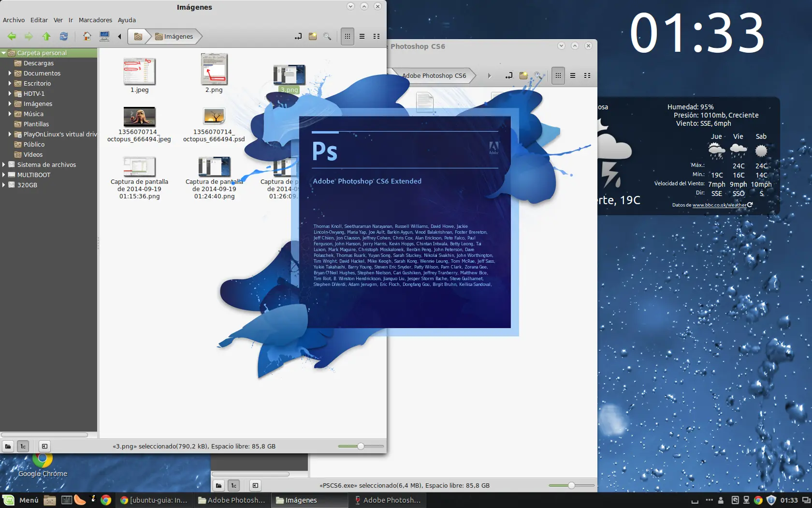Viewport: 812px width, 508px height.
Task: Click horizontal scrollbar in Imágenes sidebar
Action: [44, 434]
